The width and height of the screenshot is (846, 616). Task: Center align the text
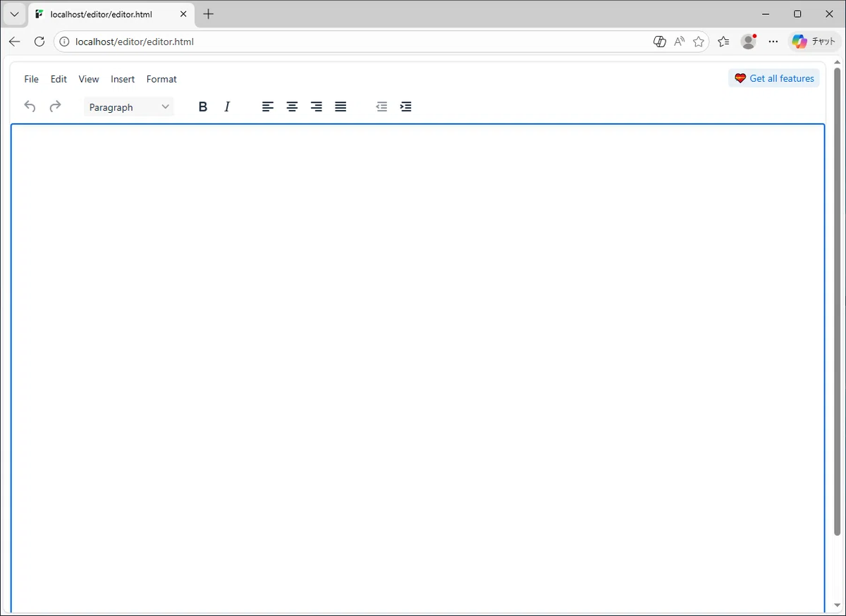(292, 107)
